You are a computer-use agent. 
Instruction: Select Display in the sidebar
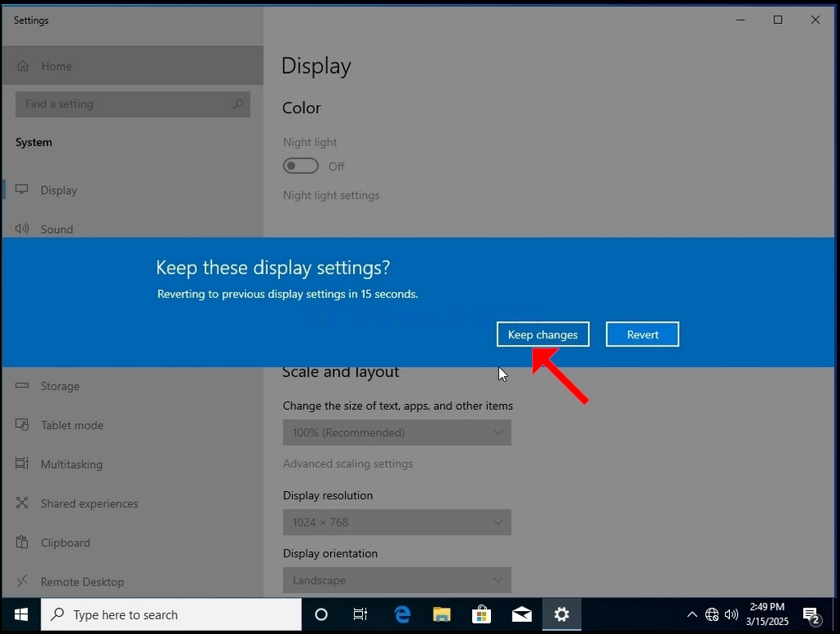[132, 191]
